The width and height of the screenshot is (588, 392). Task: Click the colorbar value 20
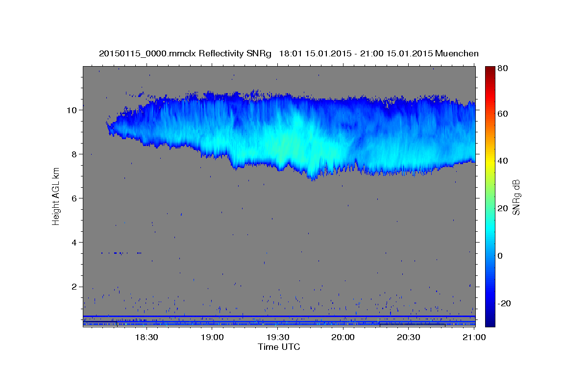point(502,208)
